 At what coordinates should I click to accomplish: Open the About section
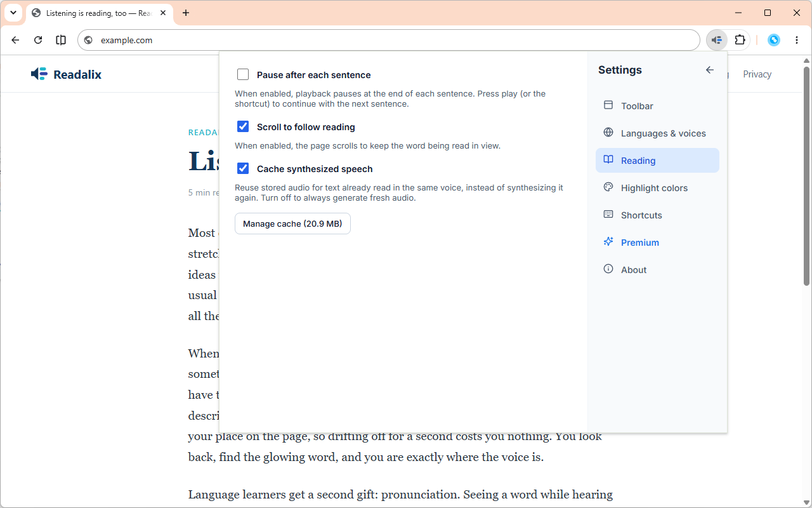click(657, 270)
